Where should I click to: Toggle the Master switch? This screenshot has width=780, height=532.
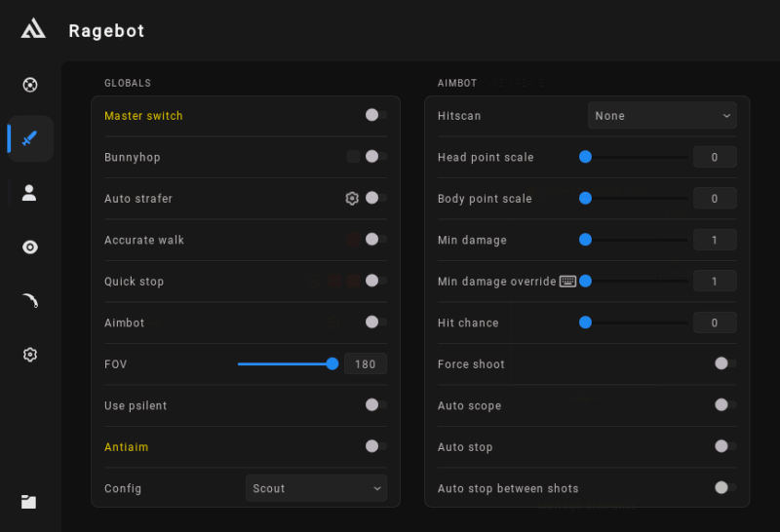click(x=374, y=116)
